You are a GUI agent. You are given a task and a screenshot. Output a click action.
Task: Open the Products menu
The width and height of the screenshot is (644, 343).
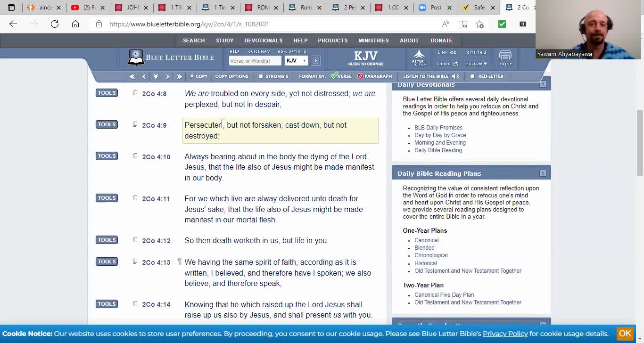tap(332, 41)
